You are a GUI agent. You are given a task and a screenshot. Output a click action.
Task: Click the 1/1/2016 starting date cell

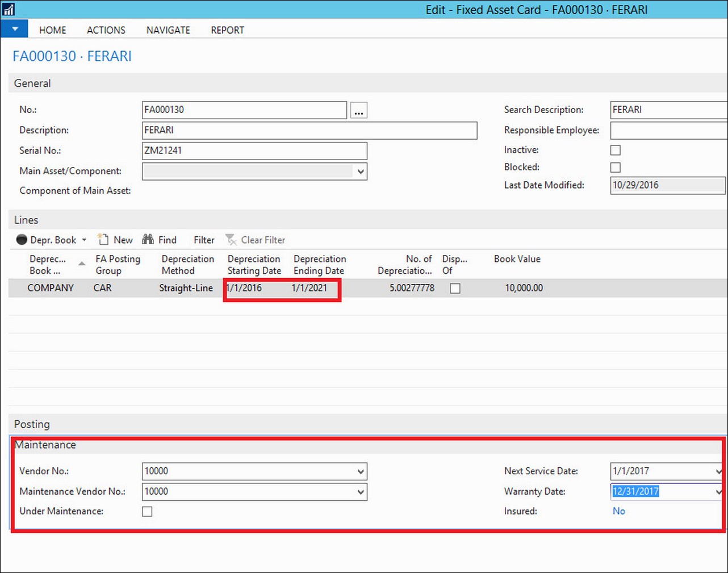coord(244,288)
